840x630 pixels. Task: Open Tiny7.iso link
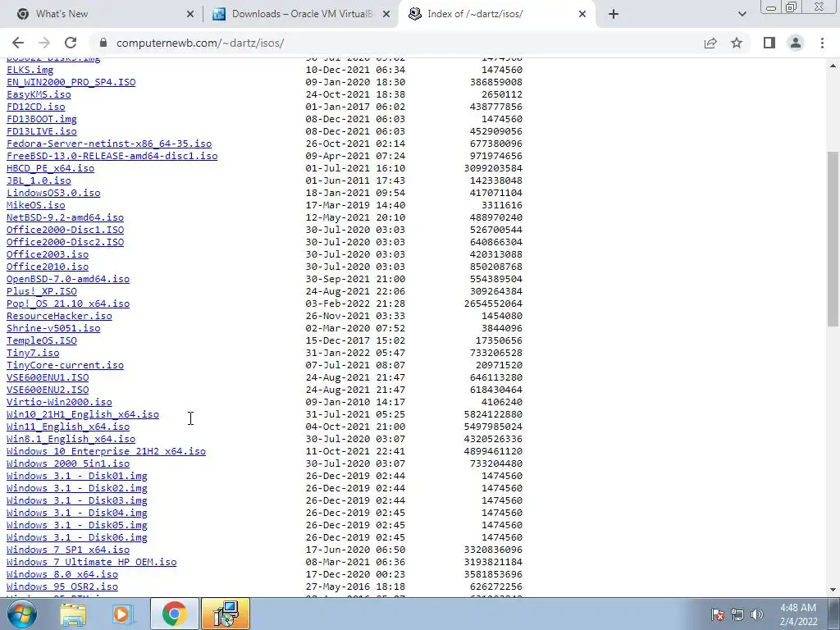tap(33, 353)
